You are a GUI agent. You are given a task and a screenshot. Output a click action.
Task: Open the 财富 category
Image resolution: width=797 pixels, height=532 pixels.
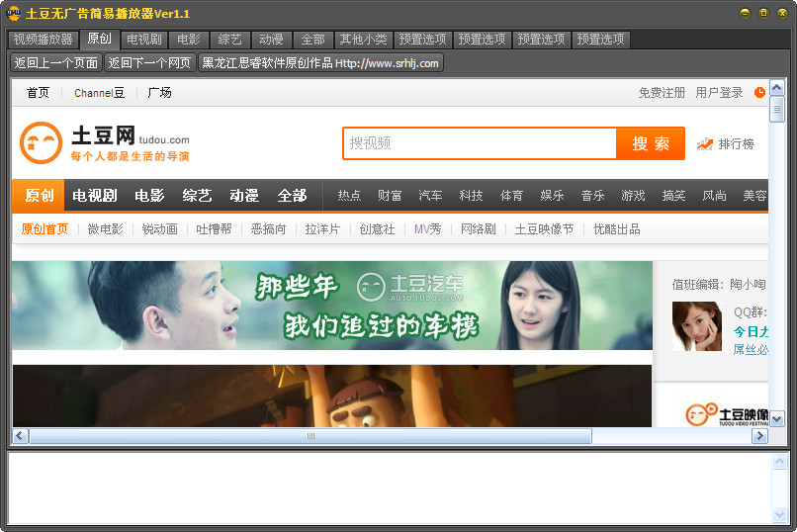point(390,196)
